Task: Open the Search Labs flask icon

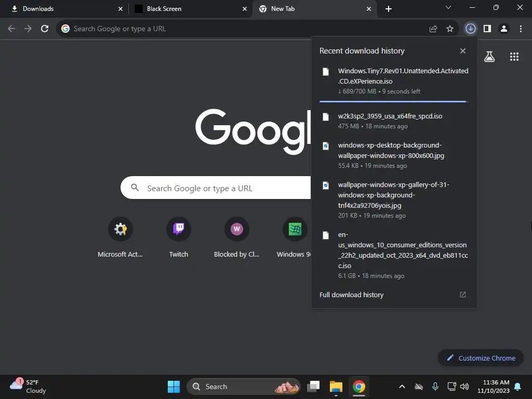Action: (x=489, y=57)
